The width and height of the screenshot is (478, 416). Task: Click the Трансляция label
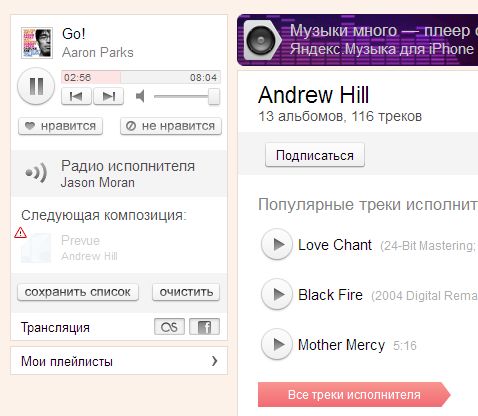click(55, 328)
